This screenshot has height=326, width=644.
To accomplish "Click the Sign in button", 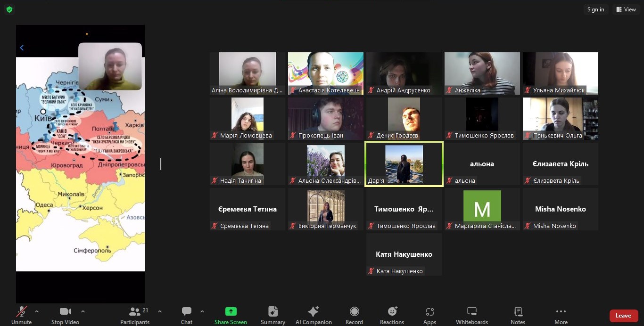I will click(595, 9).
